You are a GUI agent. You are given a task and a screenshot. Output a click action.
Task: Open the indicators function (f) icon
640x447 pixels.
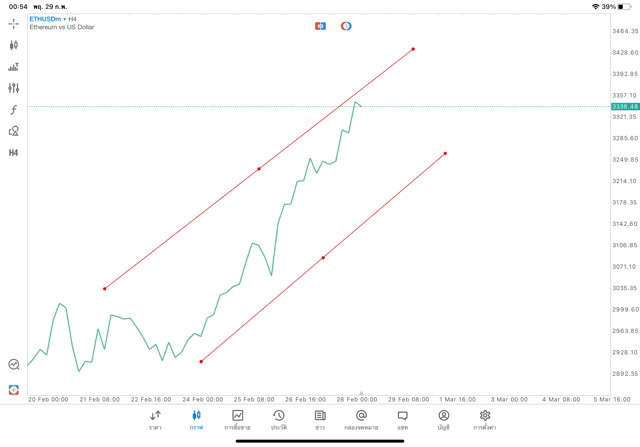pyautogui.click(x=14, y=109)
